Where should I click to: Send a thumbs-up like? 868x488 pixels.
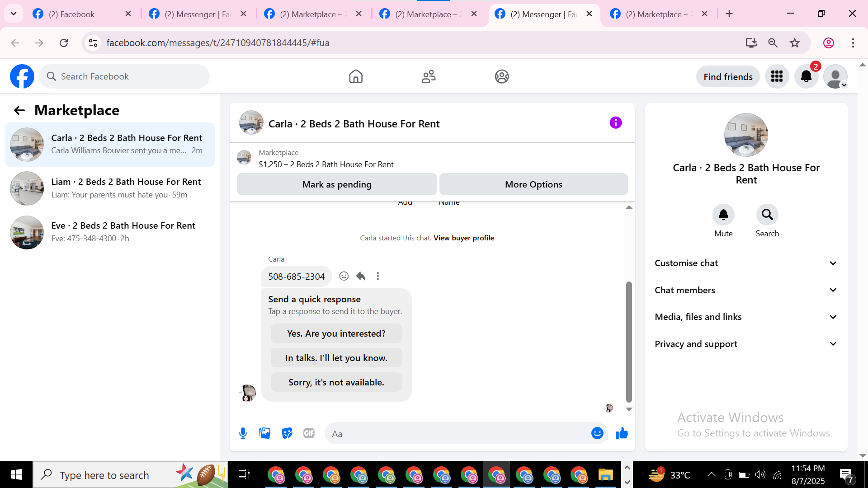pos(622,433)
